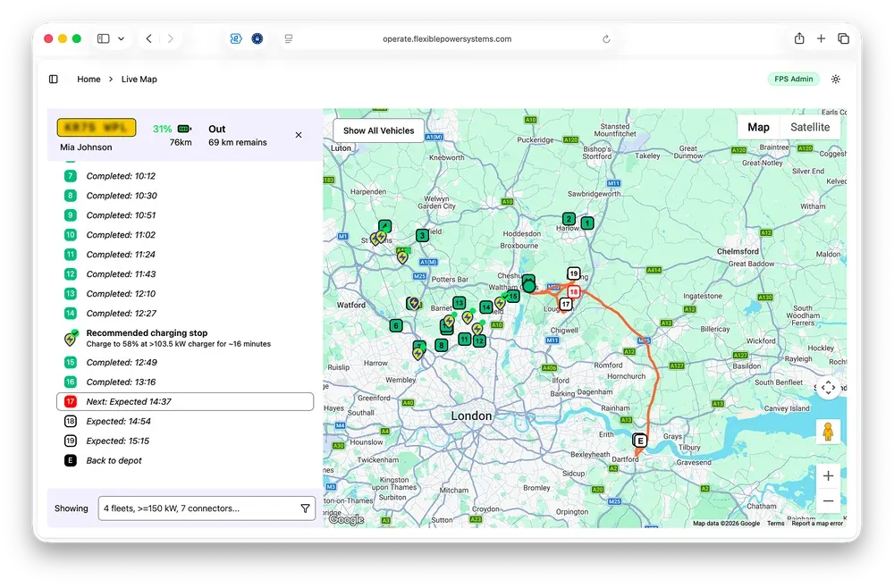894x588 pixels.
Task: Click the battery icon next to 31%
Action: 185,129
